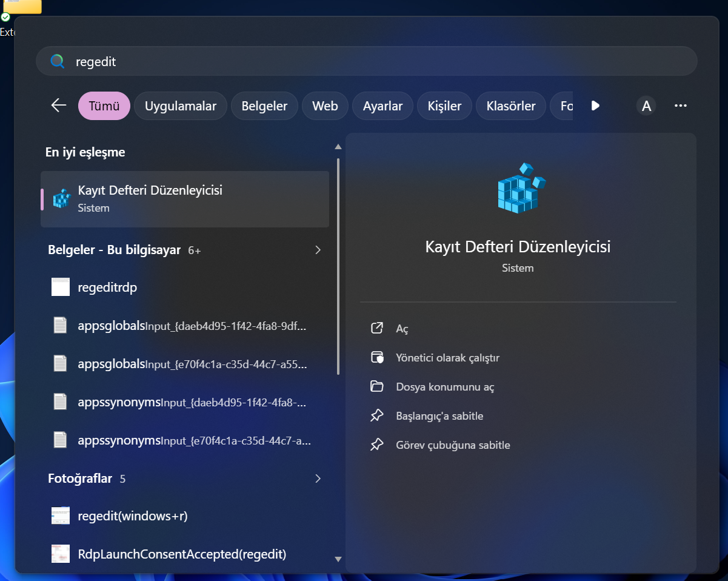
Task: Click the search box containing 'regedit'
Action: click(x=376, y=61)
